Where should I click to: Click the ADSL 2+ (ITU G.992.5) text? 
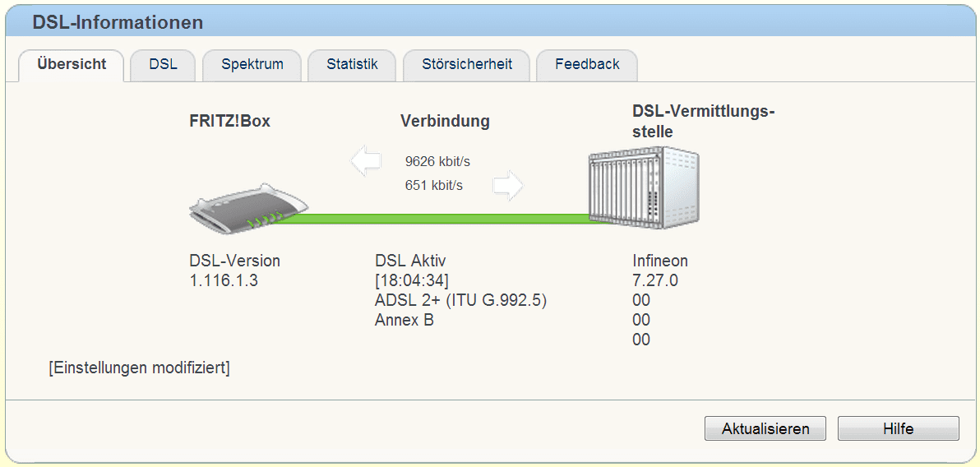pyautogui.click(x=460, y=300)
